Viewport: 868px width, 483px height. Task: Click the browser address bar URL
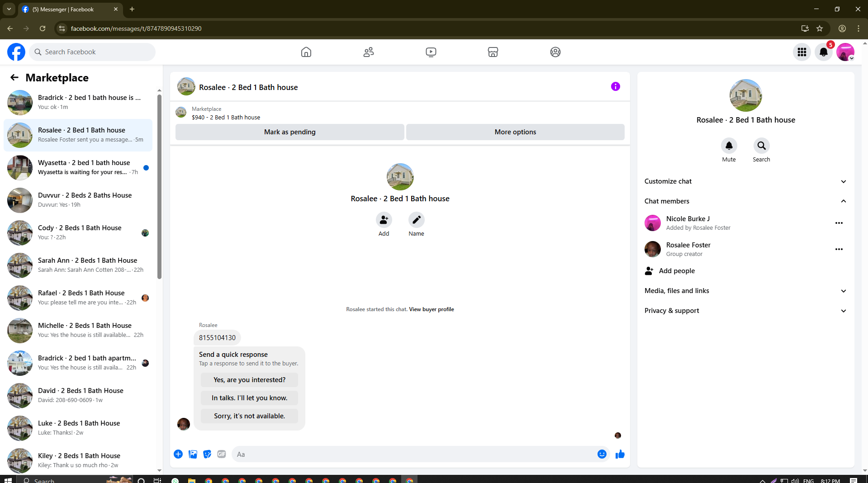coord(136,28)
